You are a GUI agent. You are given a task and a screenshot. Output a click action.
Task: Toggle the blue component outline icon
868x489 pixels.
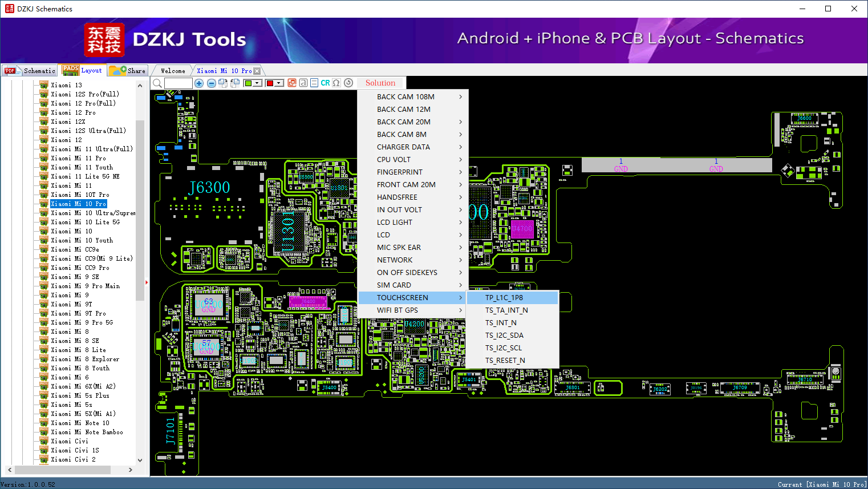pyautogui.click(x=314, y=83)
